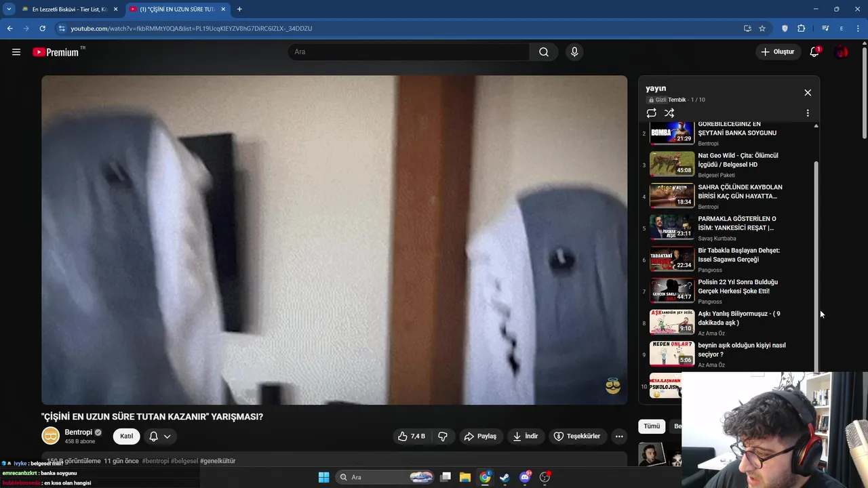Toggle playlist loop button
The height and width of the screenshot is (488, 868).
(651, 113)
